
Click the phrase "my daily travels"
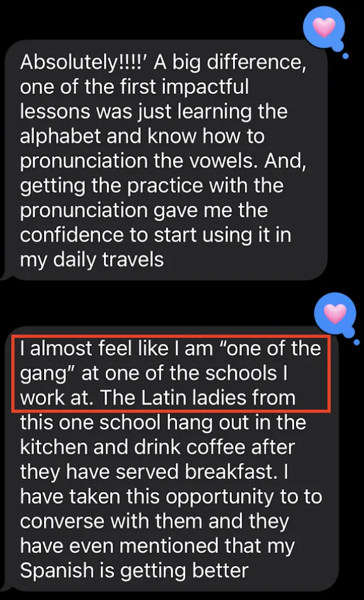click(92, 260)
